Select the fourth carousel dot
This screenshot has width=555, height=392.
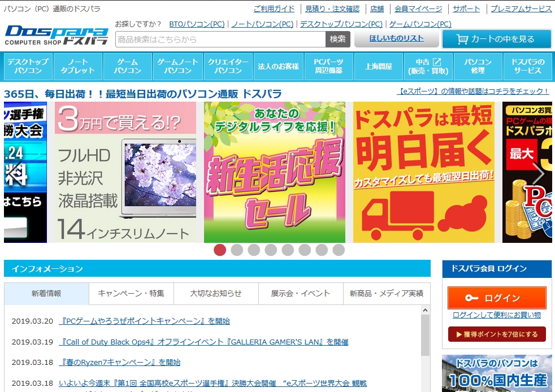271,250
